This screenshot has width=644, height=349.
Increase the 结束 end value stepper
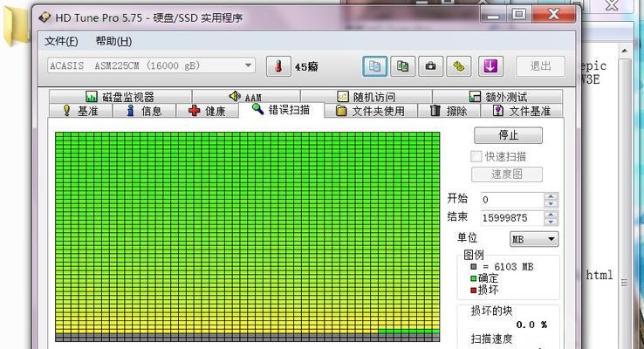point(551,215)
